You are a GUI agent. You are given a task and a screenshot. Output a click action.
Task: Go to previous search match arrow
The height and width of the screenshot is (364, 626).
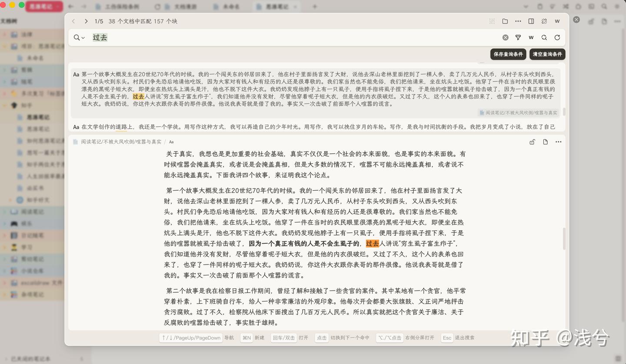[x=73, y=21]
